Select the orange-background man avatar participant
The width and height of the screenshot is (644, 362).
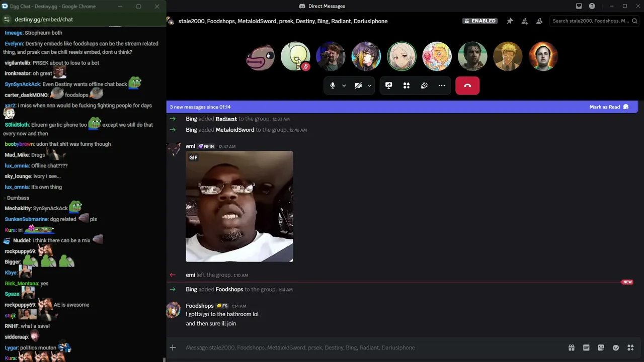(x=543, y=56)
